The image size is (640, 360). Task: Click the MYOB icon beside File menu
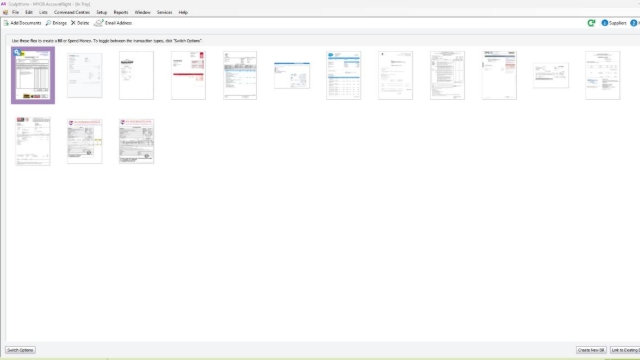click(5, 13)
